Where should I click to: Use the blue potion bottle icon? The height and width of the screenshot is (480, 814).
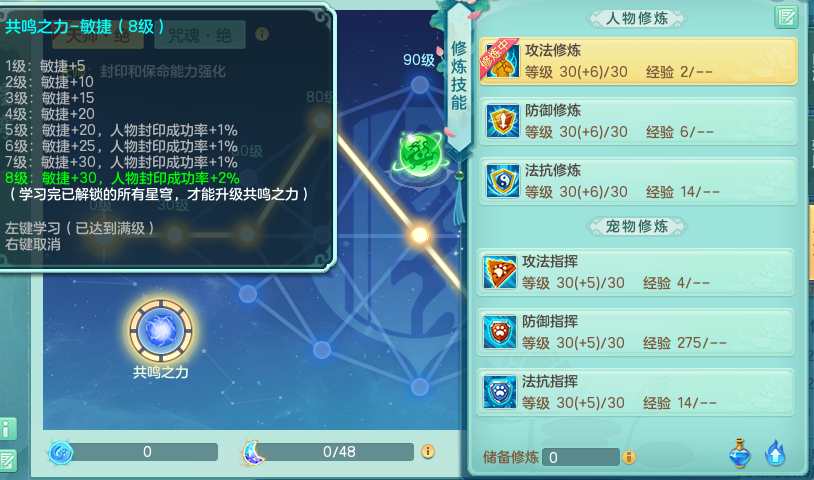click(739, 454)
